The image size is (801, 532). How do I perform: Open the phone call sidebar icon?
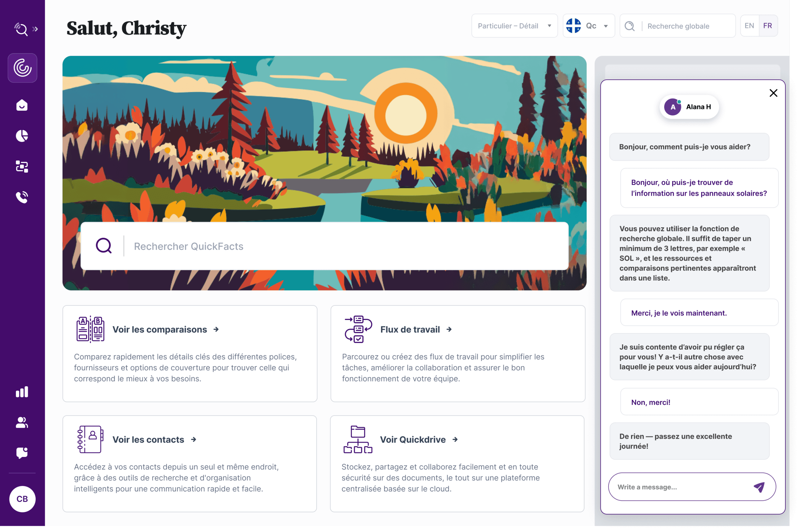(22, 197)
